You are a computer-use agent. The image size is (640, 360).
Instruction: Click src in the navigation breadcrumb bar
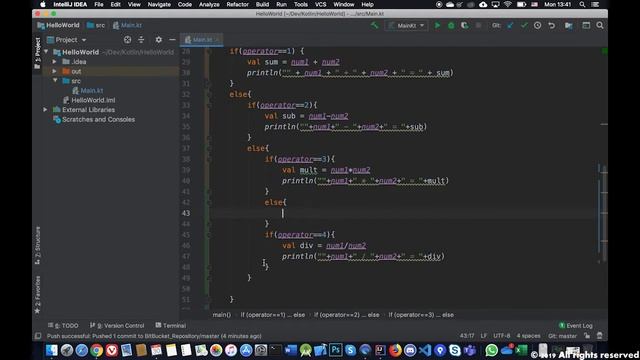tap(96, 25)
